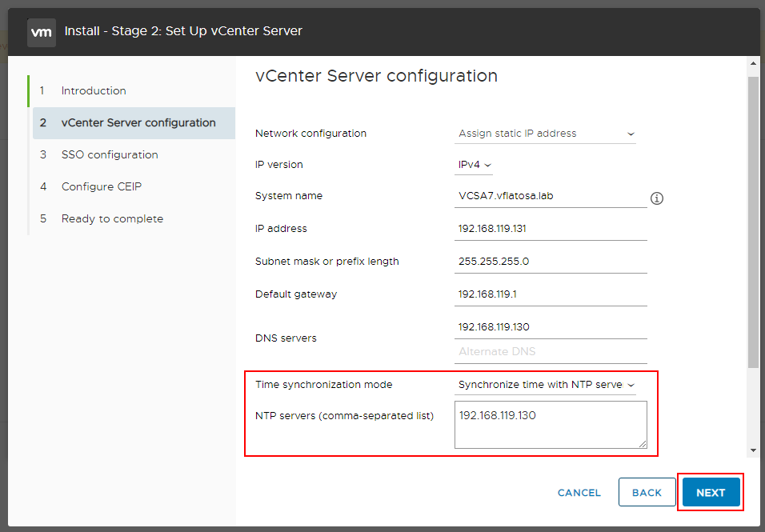Click the 'DNS servers' label
This screenshot has width=765, height=532.
point(286,338)
